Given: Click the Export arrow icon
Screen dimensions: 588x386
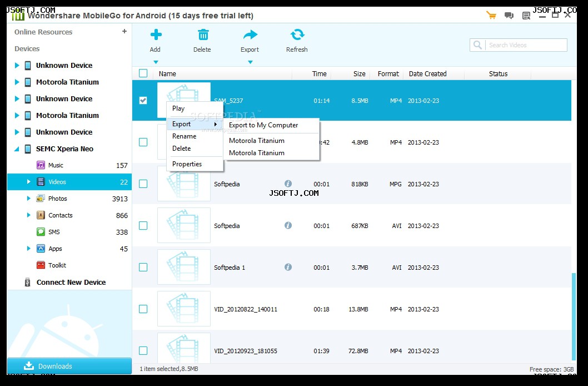Looking at the screenshot, I should pyautogui.click(x=250, y=35).
